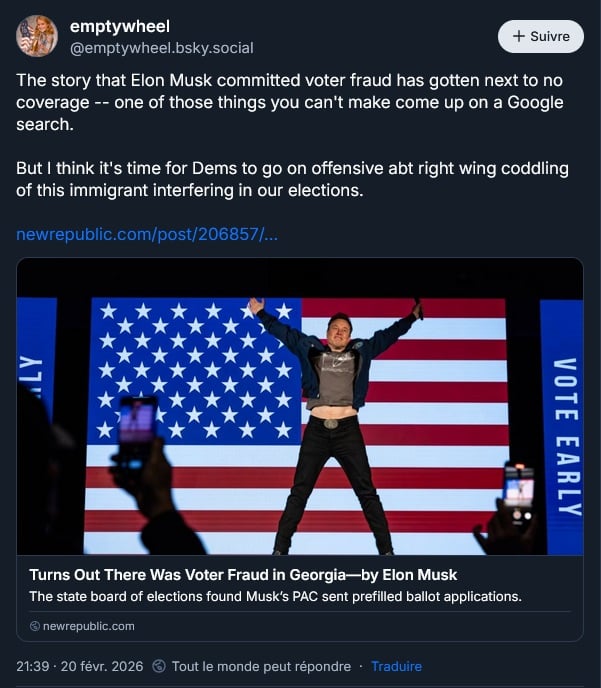Click card description about Musk's PAC
The width and height of the screenshot is (601, 688).
coord(275,597)
